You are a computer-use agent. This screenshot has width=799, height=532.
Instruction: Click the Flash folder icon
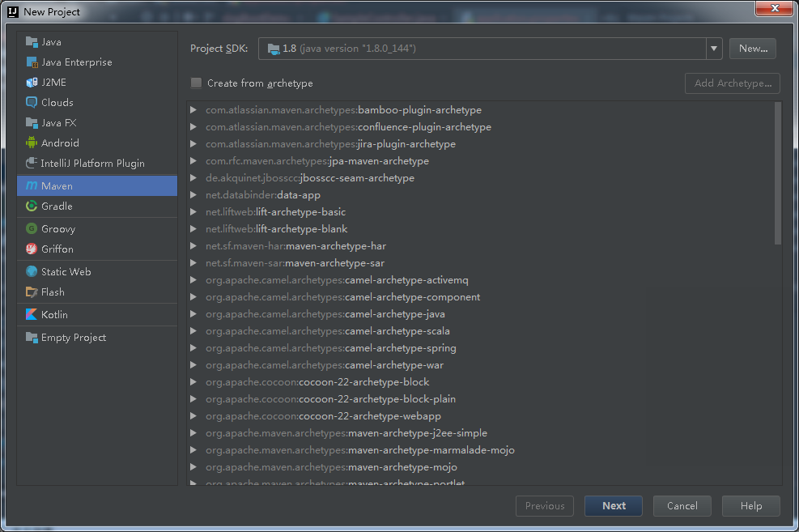32,292
